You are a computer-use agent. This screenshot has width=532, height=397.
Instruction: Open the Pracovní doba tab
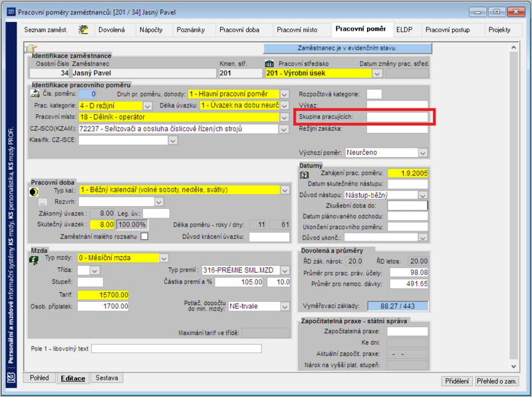(x=239, y=30)
